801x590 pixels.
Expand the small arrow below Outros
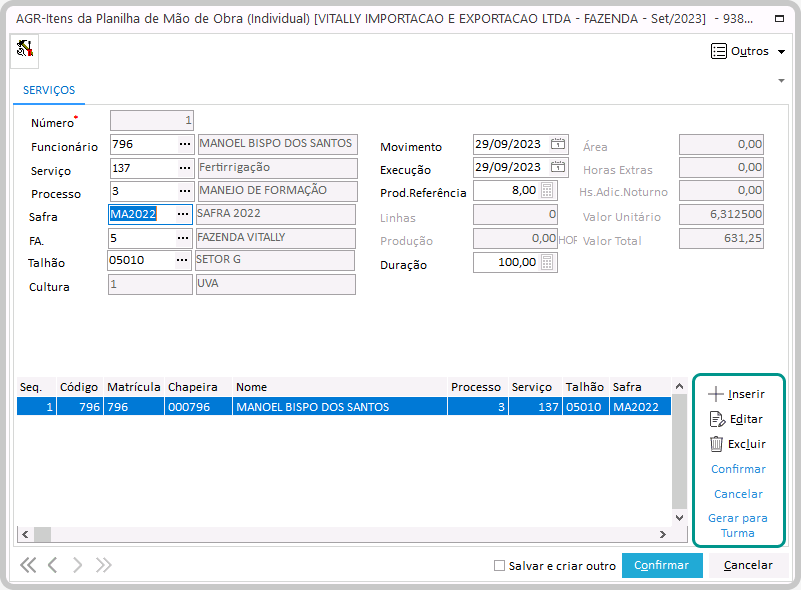781,81
